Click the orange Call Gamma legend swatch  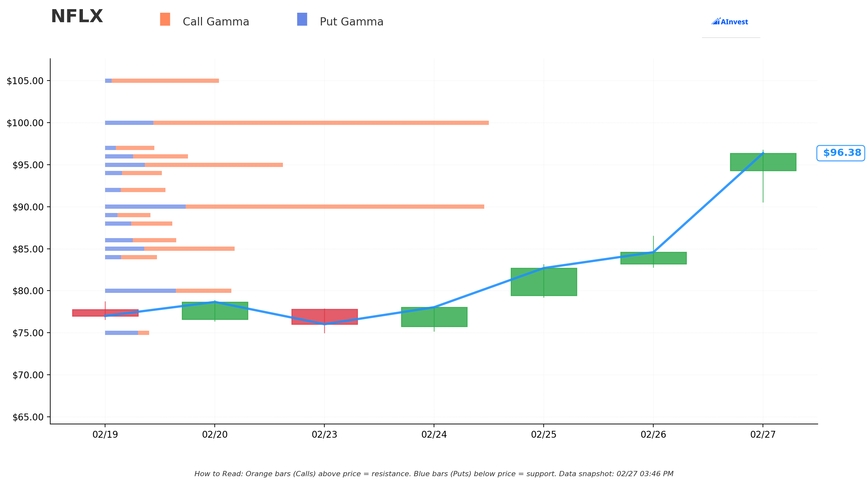(165, 19)
